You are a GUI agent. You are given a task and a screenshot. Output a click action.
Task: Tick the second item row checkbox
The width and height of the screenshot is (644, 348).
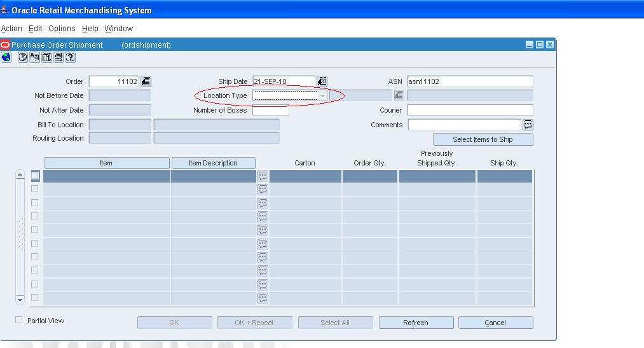[x=35, y=189]
